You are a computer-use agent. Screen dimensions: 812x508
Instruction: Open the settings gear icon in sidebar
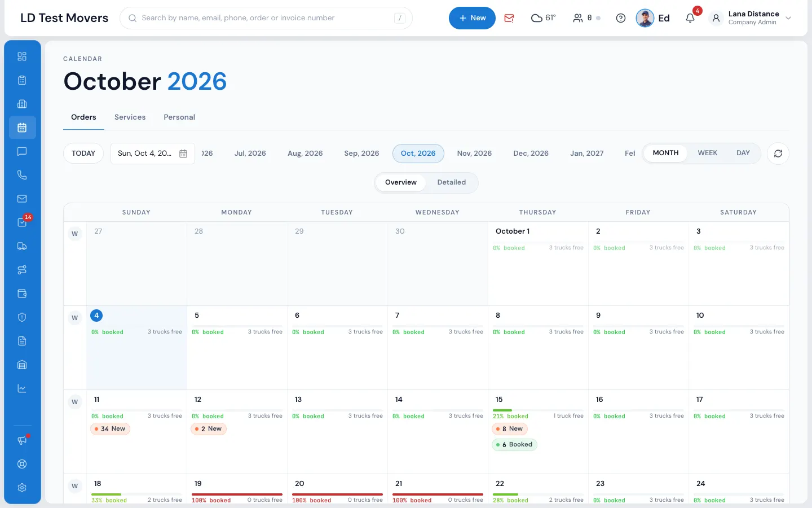tap(22, 488)
